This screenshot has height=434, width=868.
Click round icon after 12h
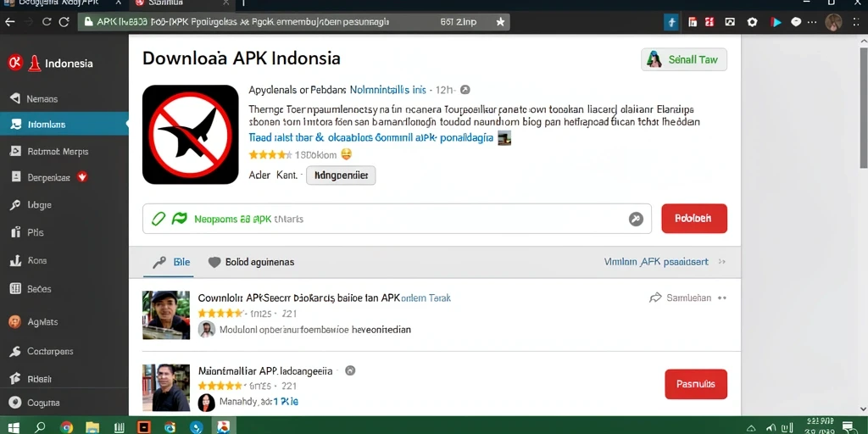point(465,90)
